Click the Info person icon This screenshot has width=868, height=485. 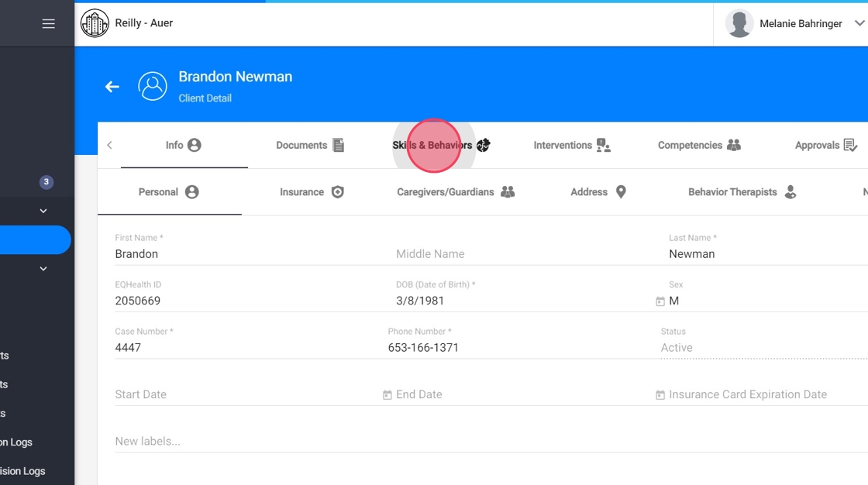coord(195,145)
